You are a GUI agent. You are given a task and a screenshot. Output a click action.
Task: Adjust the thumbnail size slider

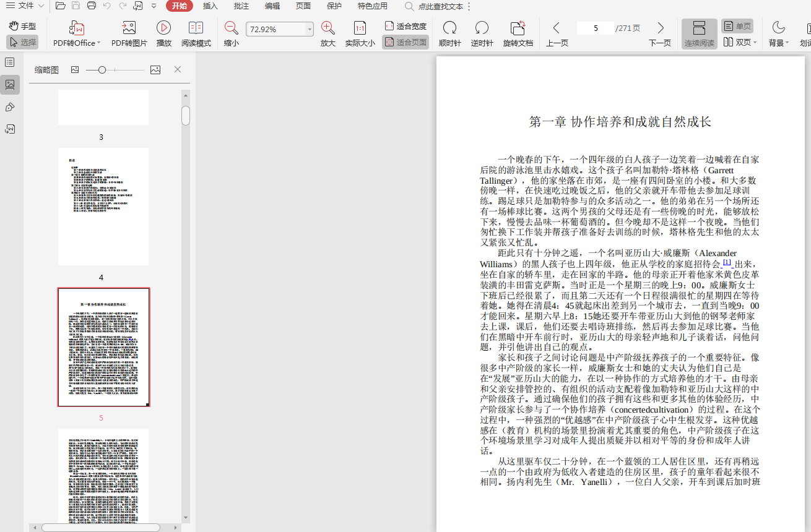102,70
